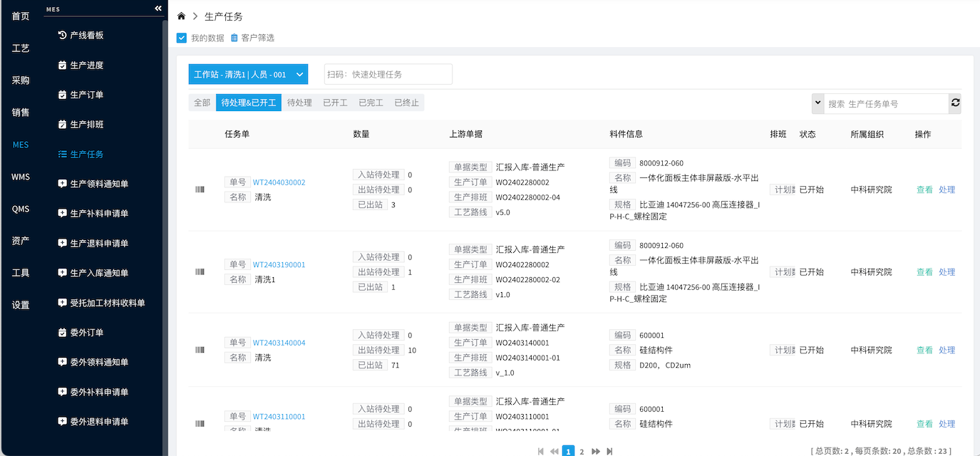The width and height of the screenshot is (980, 456).
Task: Click the 委外补料申请单 icon
Action: pos(62,392)
